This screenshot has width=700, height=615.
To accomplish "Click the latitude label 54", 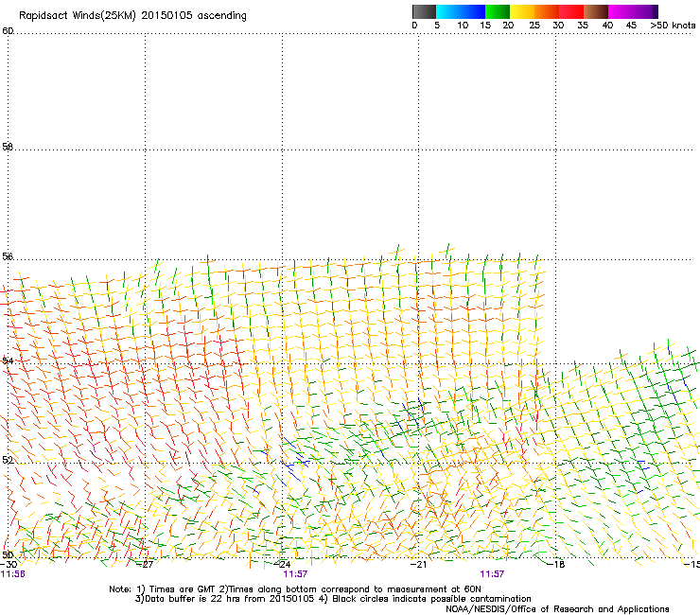I will click(x=8, y=360).
